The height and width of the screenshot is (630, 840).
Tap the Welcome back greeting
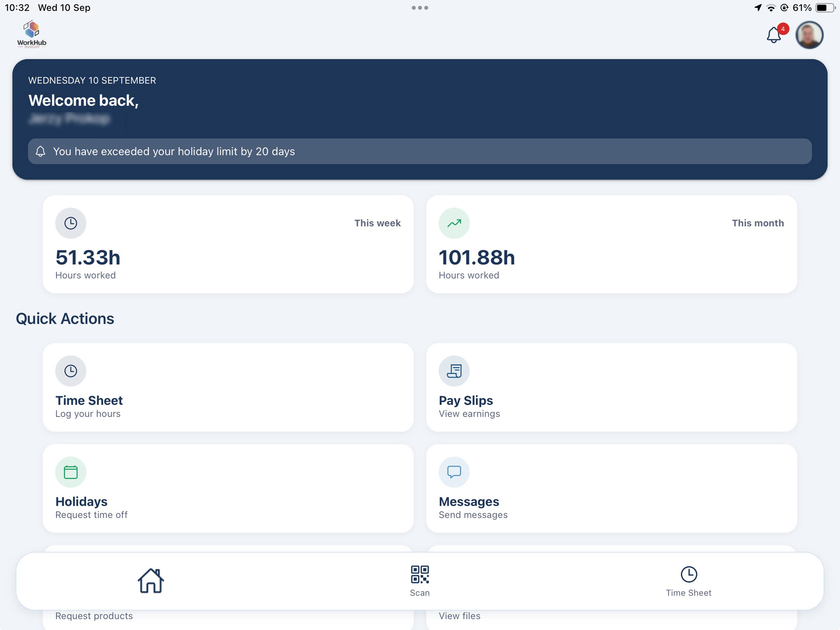pyautogui.click(x=84, y=100)
